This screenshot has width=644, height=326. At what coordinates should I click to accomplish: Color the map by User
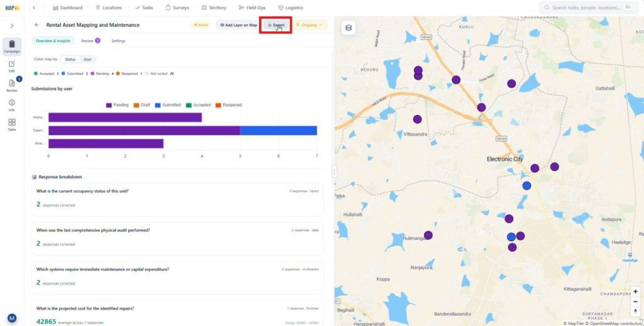click(87, 60)
